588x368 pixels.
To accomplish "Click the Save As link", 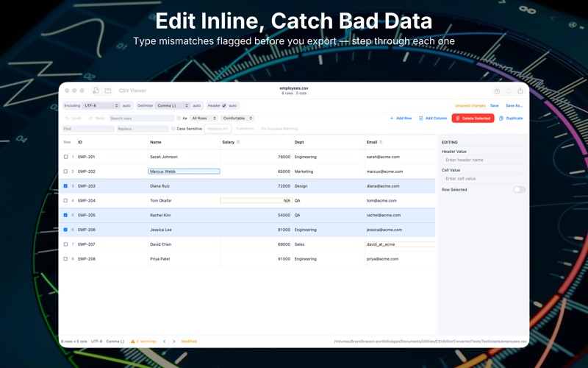I will tap(514, 105).
